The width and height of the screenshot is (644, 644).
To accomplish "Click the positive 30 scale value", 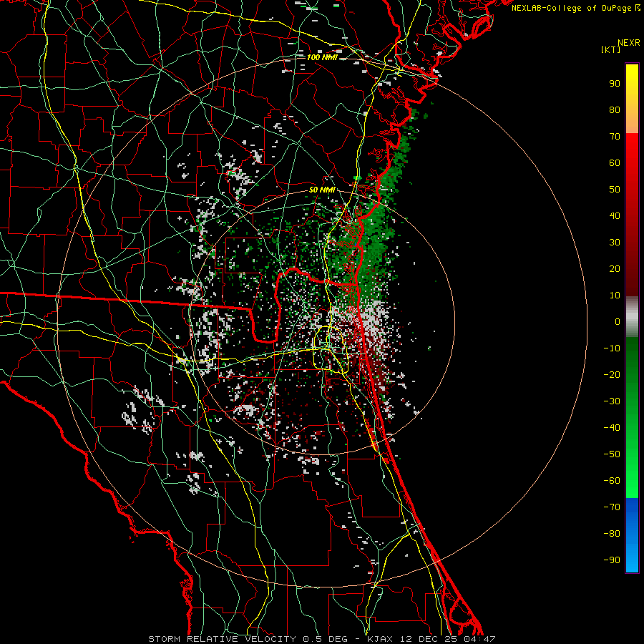I will click(615, 243).
